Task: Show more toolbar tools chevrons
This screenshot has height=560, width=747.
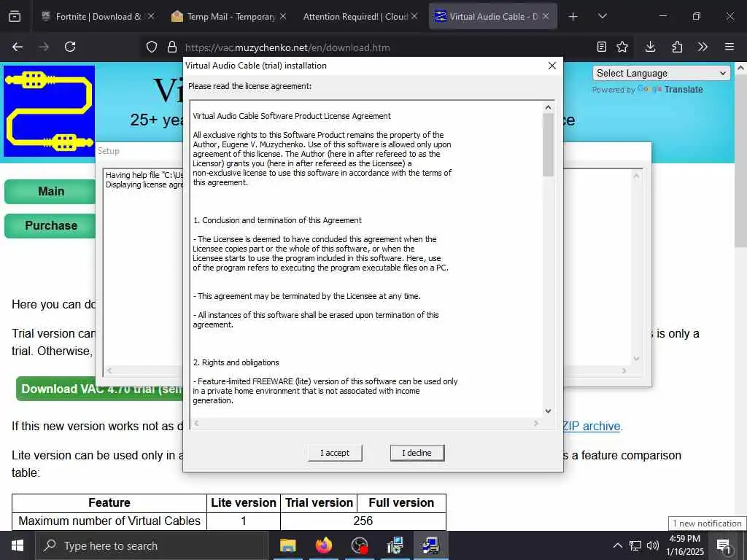Action: click(x=703, y=47)
